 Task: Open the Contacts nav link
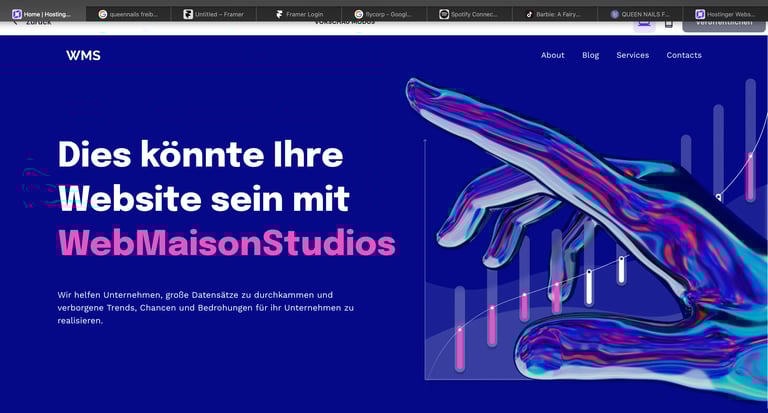(684, 55)
